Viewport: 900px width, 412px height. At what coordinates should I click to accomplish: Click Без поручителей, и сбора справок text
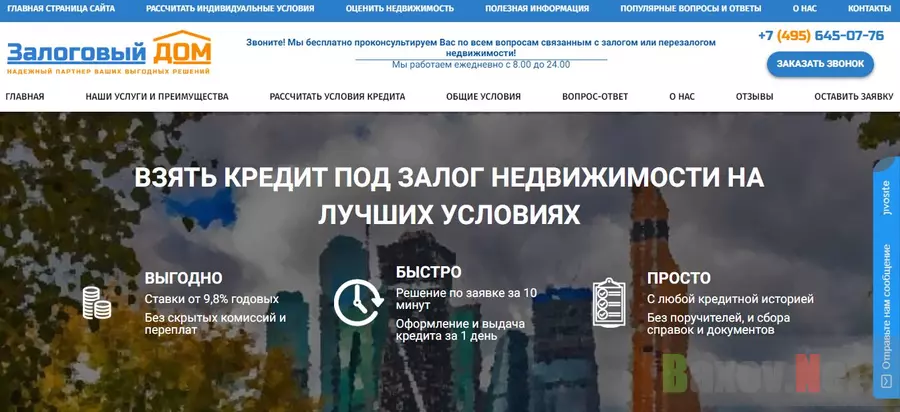coord(719,324)
